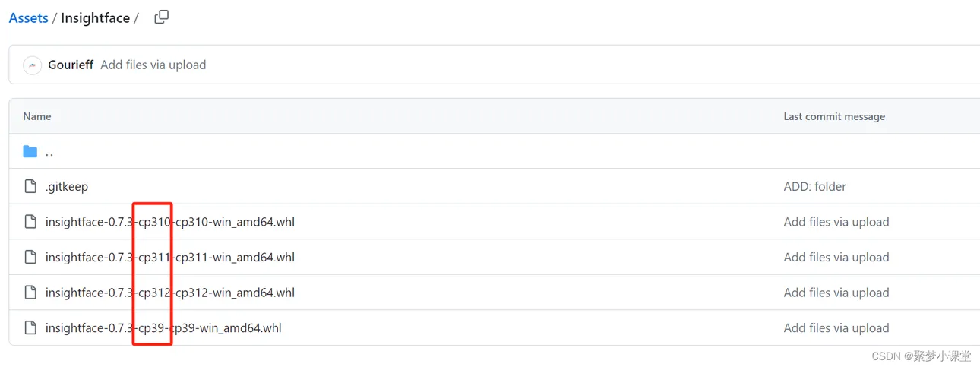The height and width of the screenshot is (367, 980).
Task: Click the file icon beside cp311 wheel
Action: click(30, 257)
